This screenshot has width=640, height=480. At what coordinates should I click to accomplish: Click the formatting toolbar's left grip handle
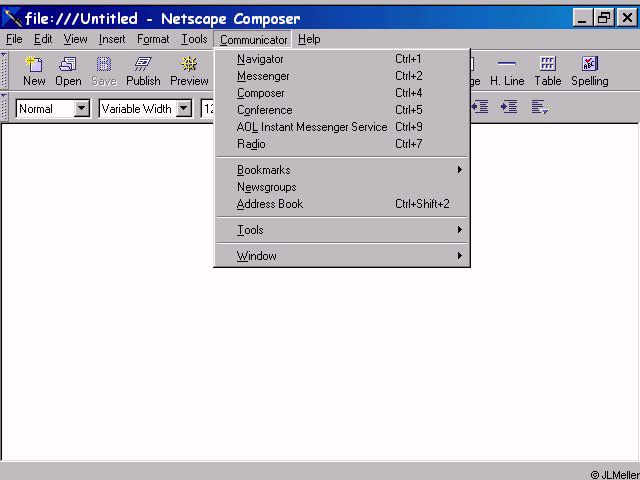pos(4,107)
